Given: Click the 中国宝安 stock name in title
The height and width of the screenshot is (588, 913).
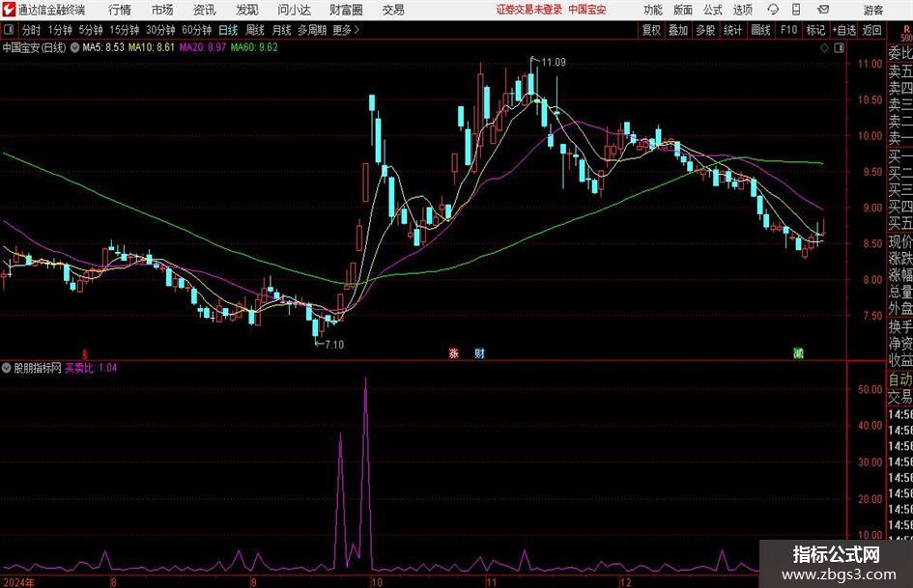Looking at the screenshot, I should pos(34,47).
